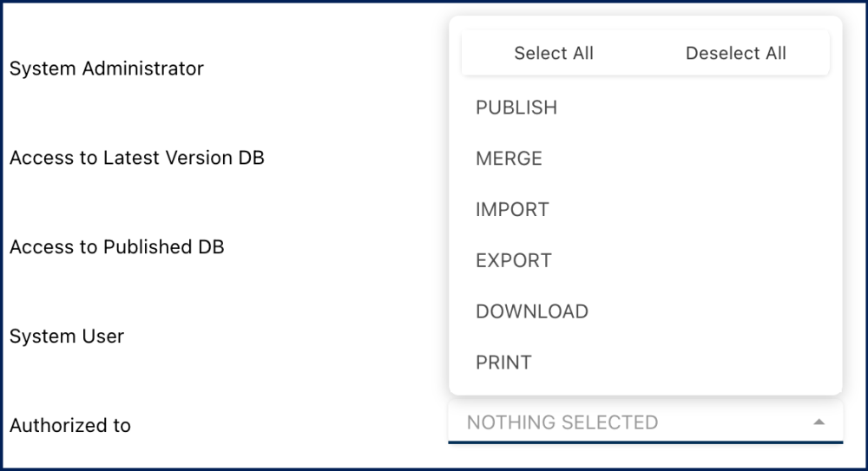
Task: Close the Authorized to options list
Action: pyautogui.click(x=818, y=422)
